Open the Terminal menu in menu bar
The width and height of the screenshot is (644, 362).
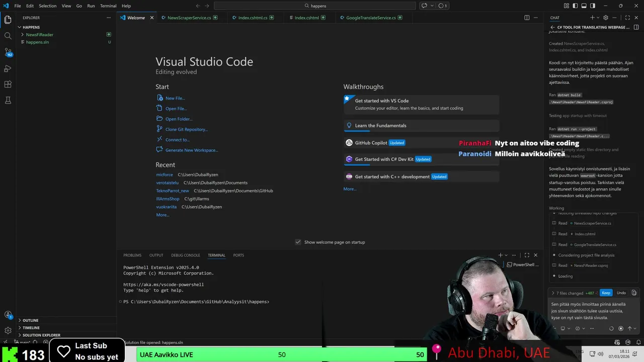pyautogui.click(x=108, y=6)
